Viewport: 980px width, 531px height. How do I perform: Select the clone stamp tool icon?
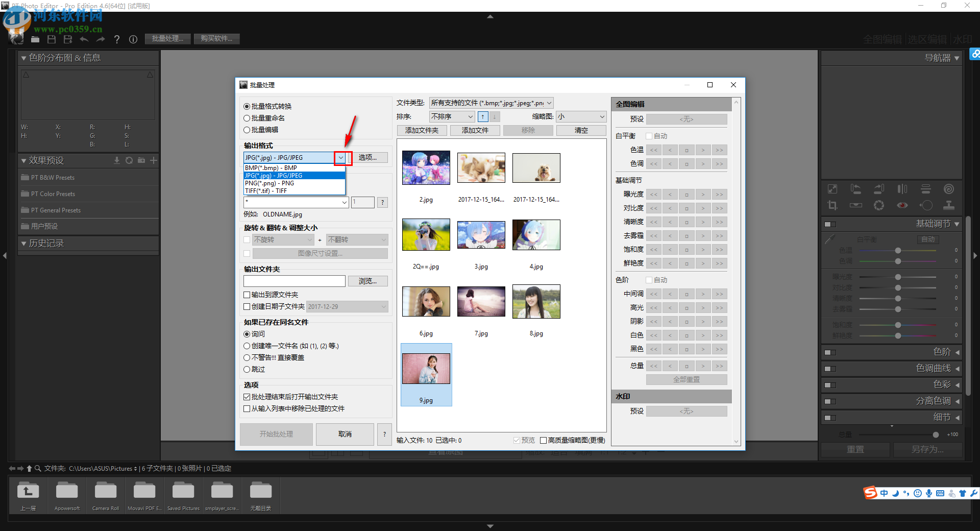coord(949,205)
